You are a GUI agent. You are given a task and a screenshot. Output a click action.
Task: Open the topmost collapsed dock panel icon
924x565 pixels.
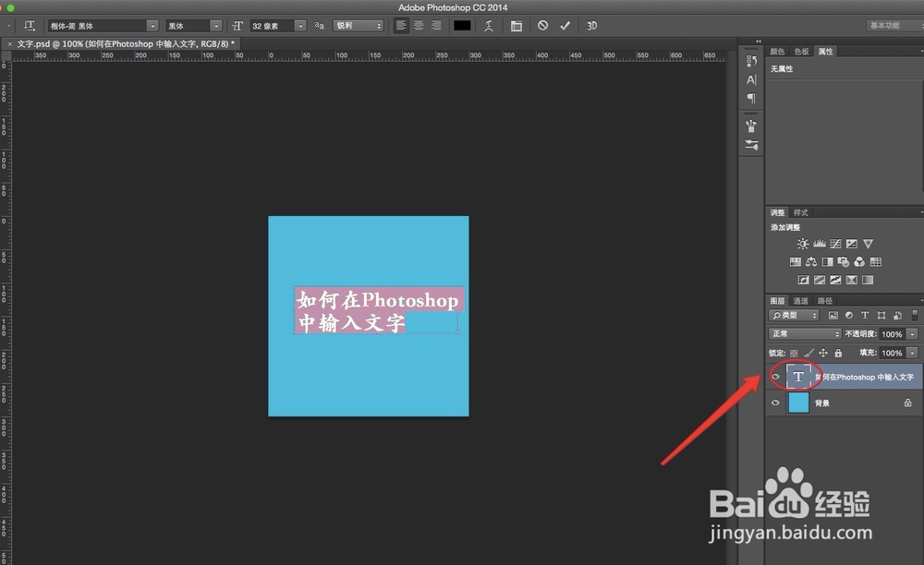point(750,61)
